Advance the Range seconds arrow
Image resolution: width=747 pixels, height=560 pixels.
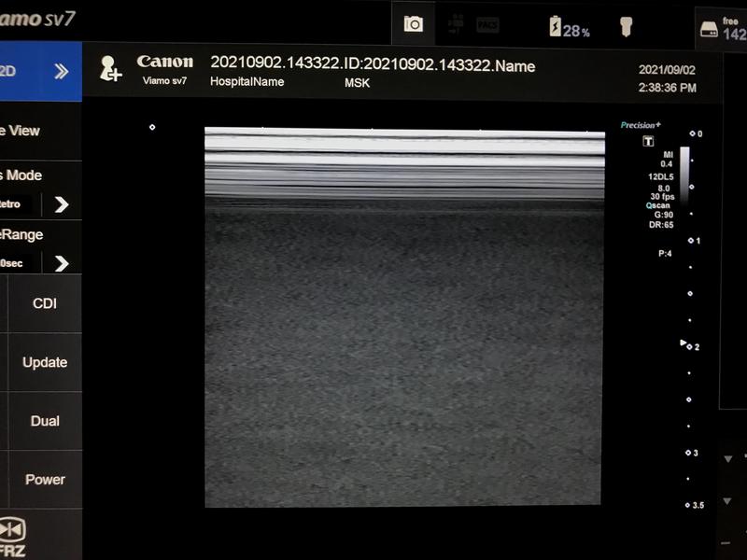point(62,263)
